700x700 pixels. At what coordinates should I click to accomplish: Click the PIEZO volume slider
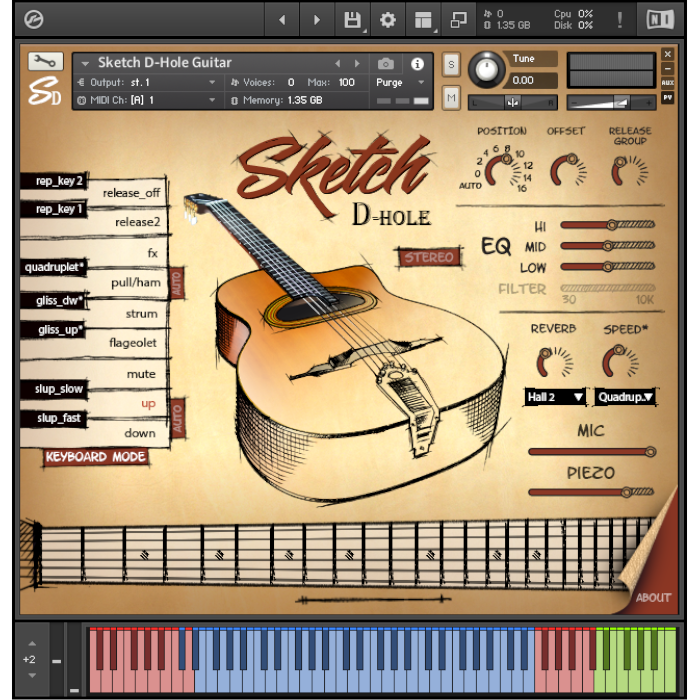click(x=591, y=492)
